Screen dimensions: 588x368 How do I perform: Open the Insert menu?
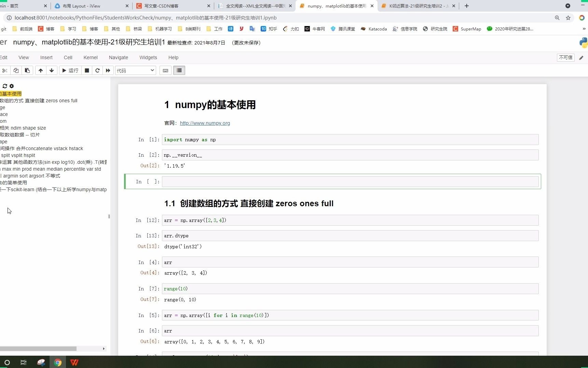(x=46, y=57)
